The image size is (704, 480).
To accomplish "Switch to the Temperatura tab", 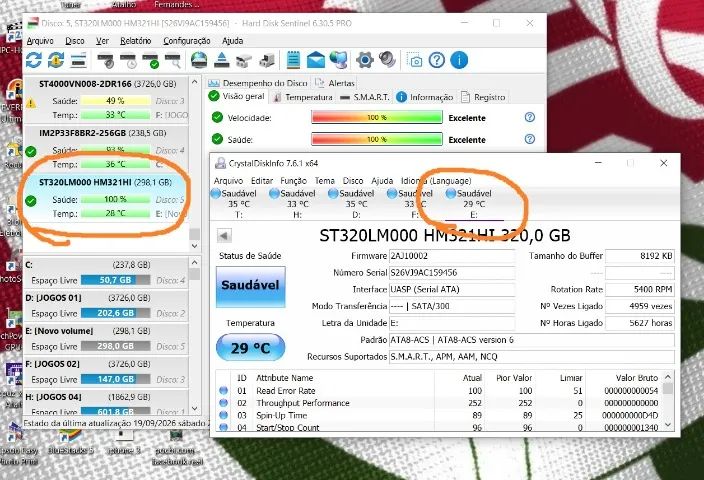I will point(304,97).
